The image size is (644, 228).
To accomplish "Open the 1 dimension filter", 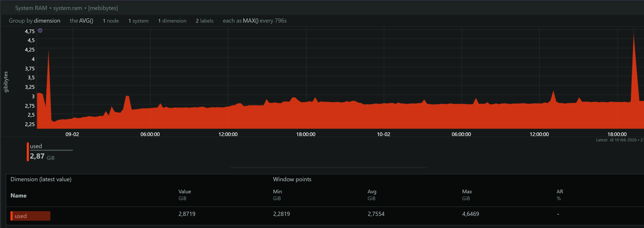I will 172,21.
